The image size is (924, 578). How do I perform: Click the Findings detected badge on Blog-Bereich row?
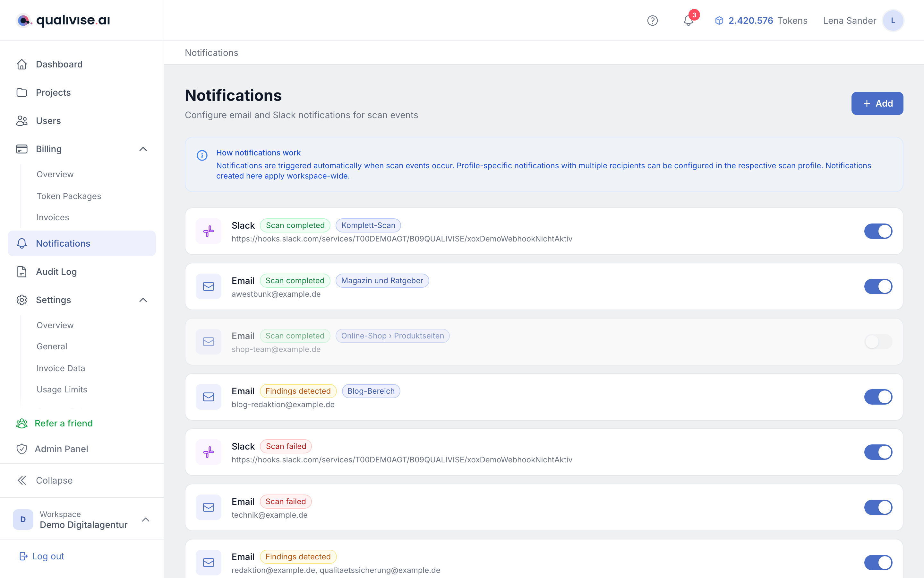[x=298, y=391]
